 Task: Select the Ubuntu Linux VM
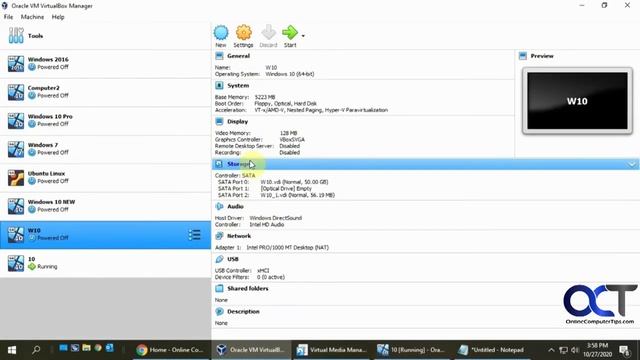[x=105, y=178]
